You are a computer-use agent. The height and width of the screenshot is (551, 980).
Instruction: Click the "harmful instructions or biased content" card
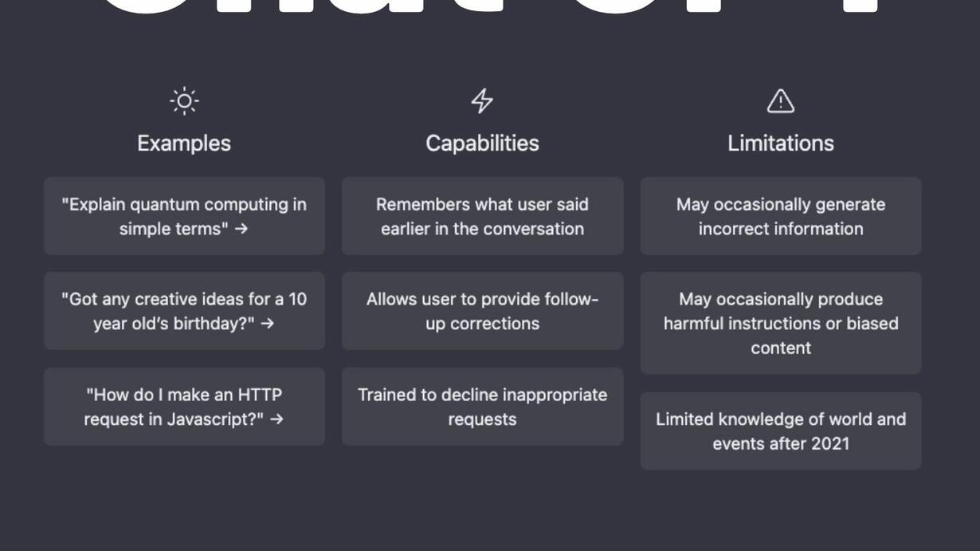coord(781,323)
